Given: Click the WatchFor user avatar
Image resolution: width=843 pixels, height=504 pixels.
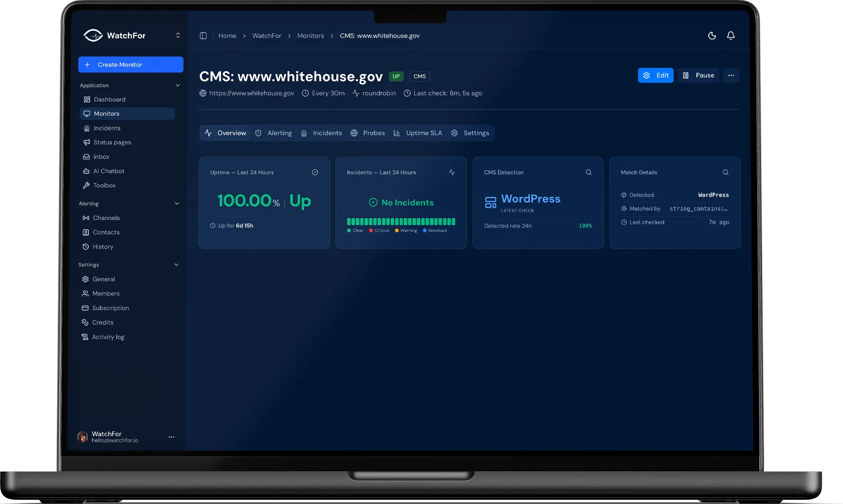Looking at the screenshot, I should click(x=83, y=437).
